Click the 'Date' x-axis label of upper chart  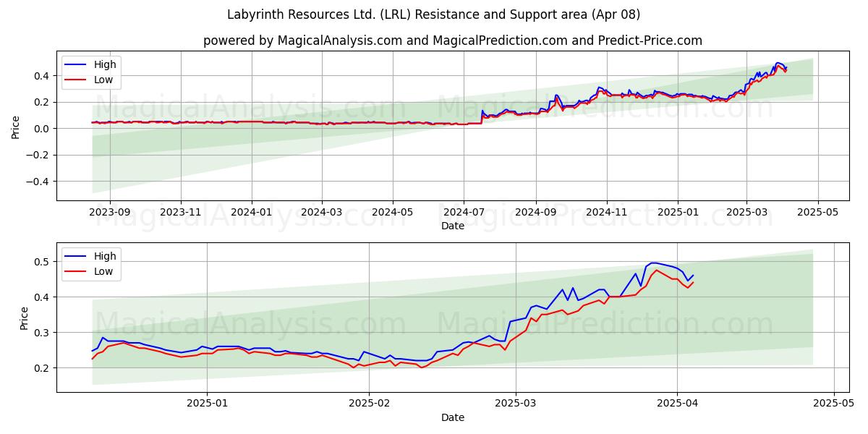coord(453,226)
